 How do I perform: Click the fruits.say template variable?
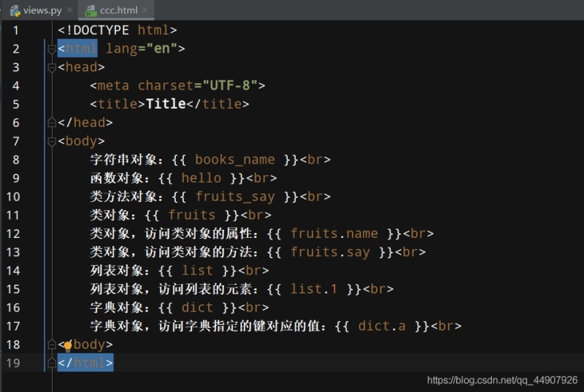point(331,252)
